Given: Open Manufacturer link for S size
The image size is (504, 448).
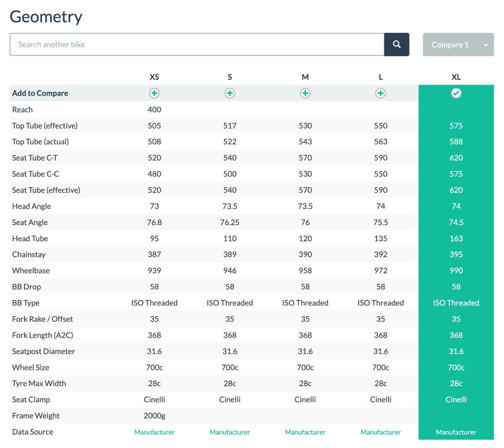Looking at the screenshot, I should [x=230, y=432].
